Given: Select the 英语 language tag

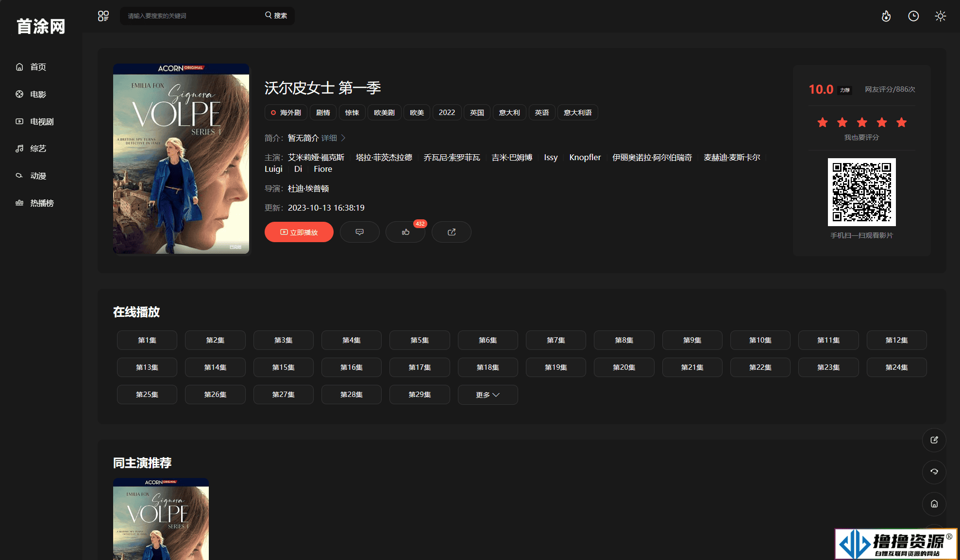Looking at the screenshot, I should pyautogui.click(x=541, y=113).
